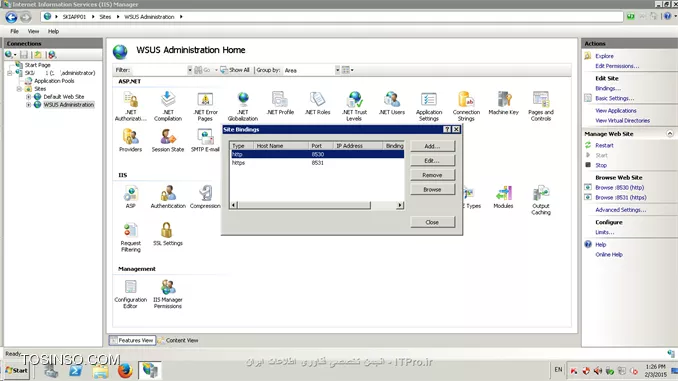
Task: Collapse the server tree node
Action: pos(10,73)
